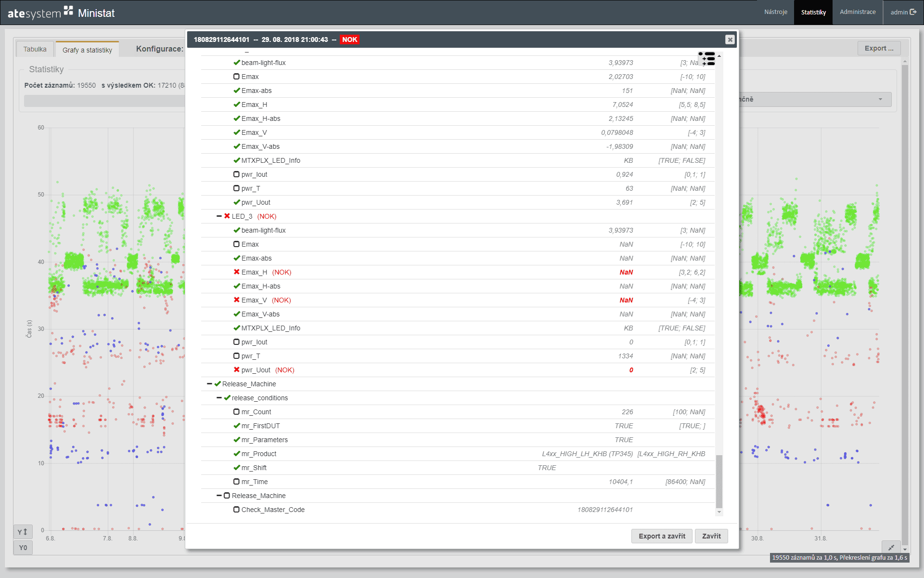Click the admin logout icon
Image resolution: width=924 pixels, height=578 pixels.
click(913, 12)
